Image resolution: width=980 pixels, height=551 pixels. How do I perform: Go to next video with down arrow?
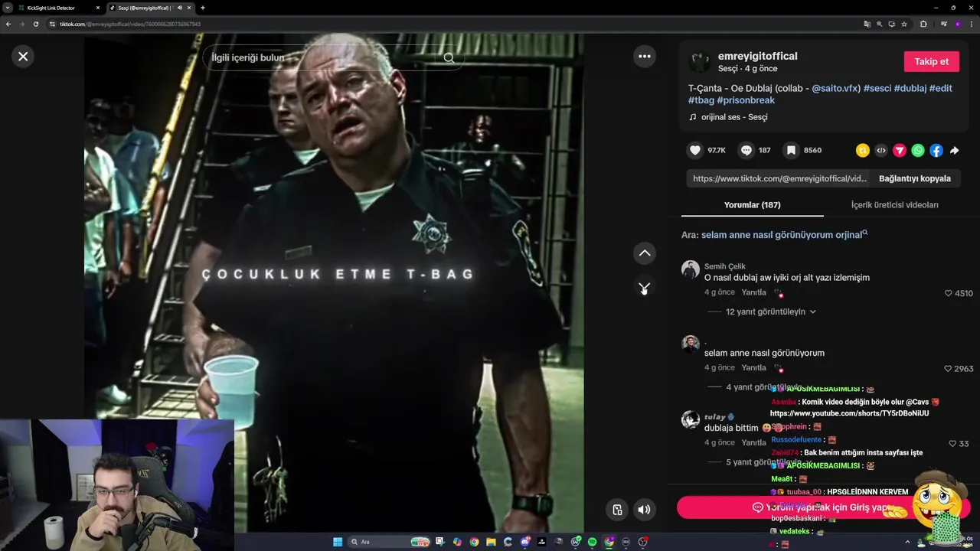click(x=645, y=286)
